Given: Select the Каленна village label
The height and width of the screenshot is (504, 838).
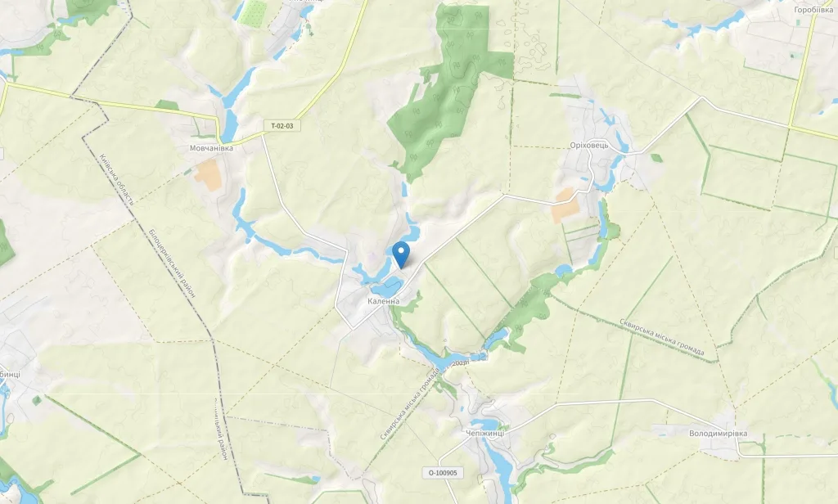Looking at the screenshot, I should click(x=383, y=301).
